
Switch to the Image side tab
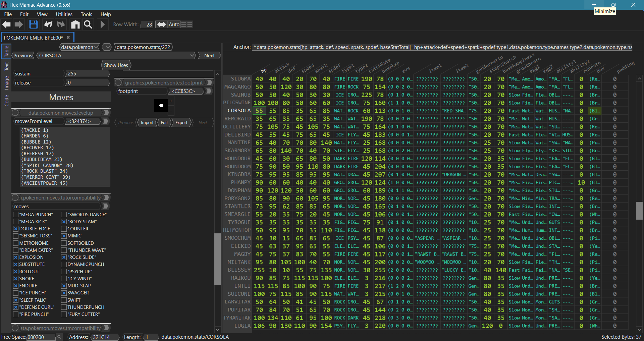coord(6,83)
